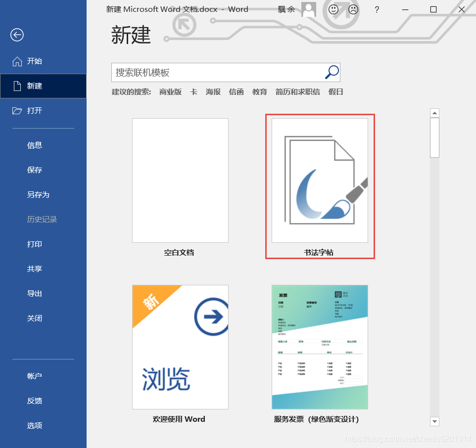
Task: Open the 导出 page
Action: 43,294
